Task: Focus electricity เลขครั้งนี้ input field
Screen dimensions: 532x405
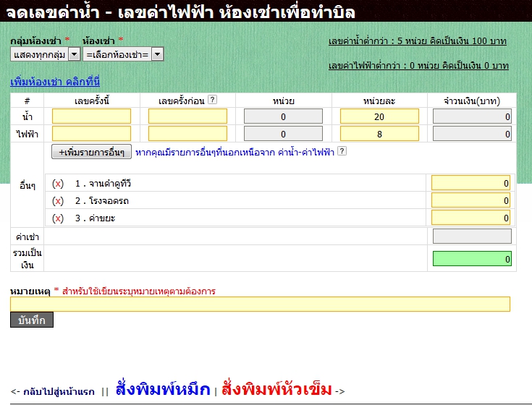Action: (x=91, y=134)
